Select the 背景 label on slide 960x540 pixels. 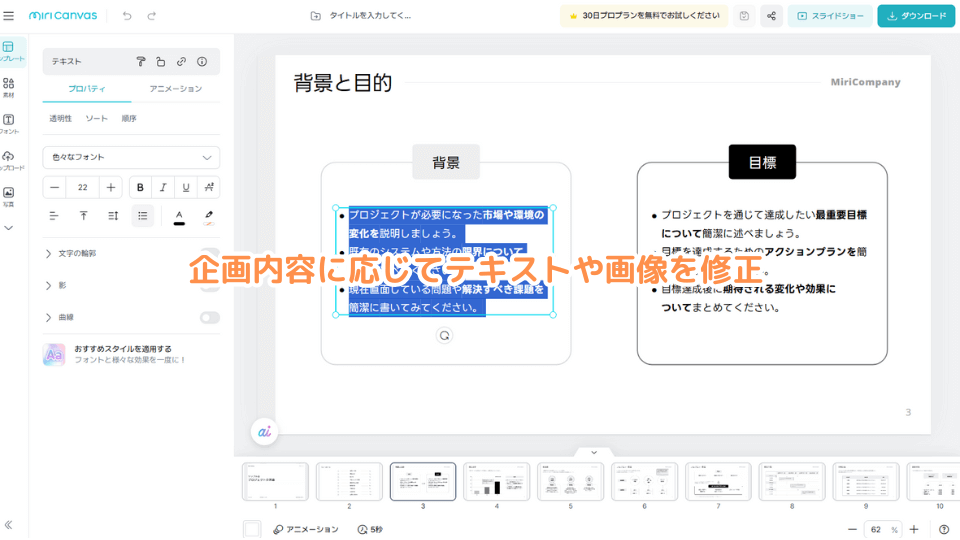(446, 162)
